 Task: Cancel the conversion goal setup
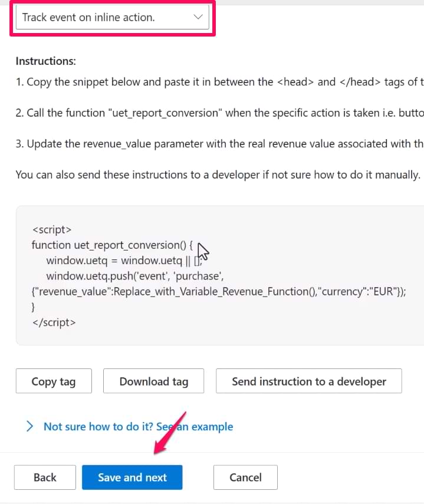pyautogui.click(x=245, y=477)
